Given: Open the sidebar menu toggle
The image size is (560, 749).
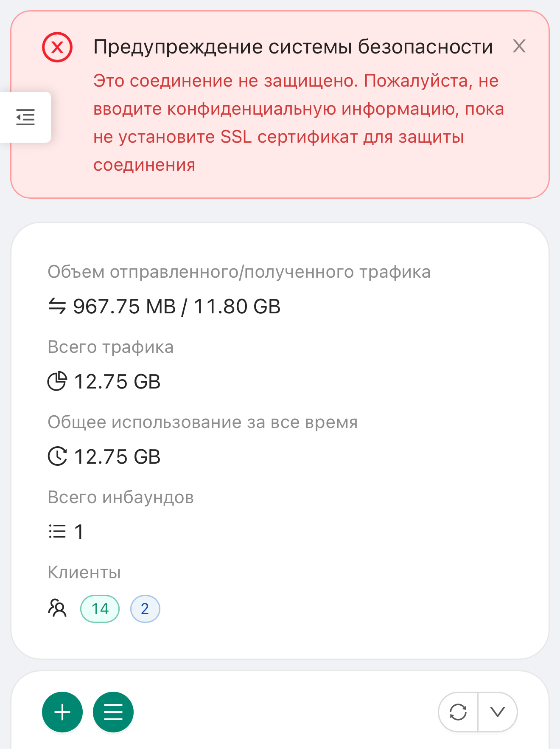Looking at the screenshot, I should (25, 117).
